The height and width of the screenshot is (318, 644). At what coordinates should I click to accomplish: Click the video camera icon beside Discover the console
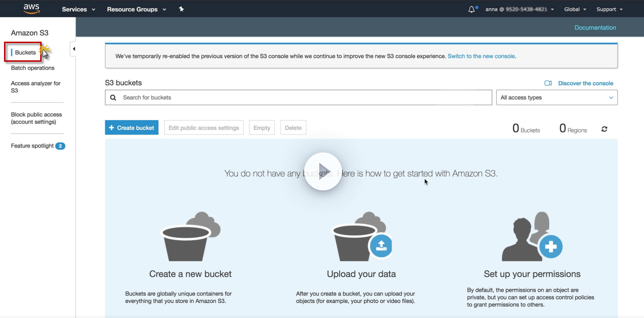(x=548, y=83)
